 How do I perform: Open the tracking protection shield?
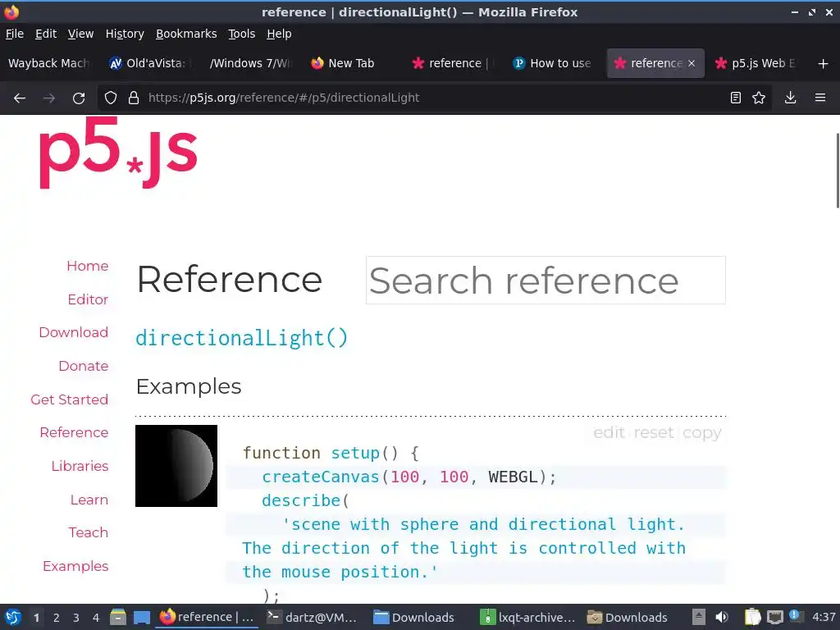[111, 98]
